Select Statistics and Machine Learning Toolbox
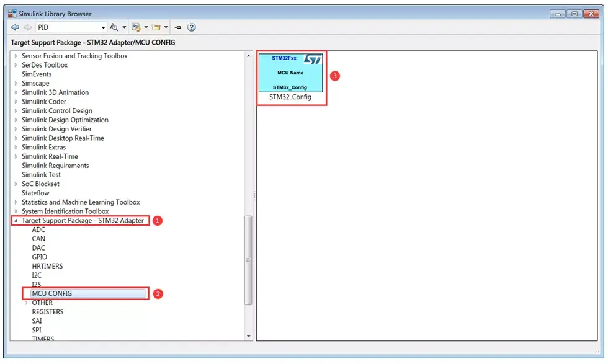Image resolution: width=608 pixels, height=364 pixels. (81, 202)
